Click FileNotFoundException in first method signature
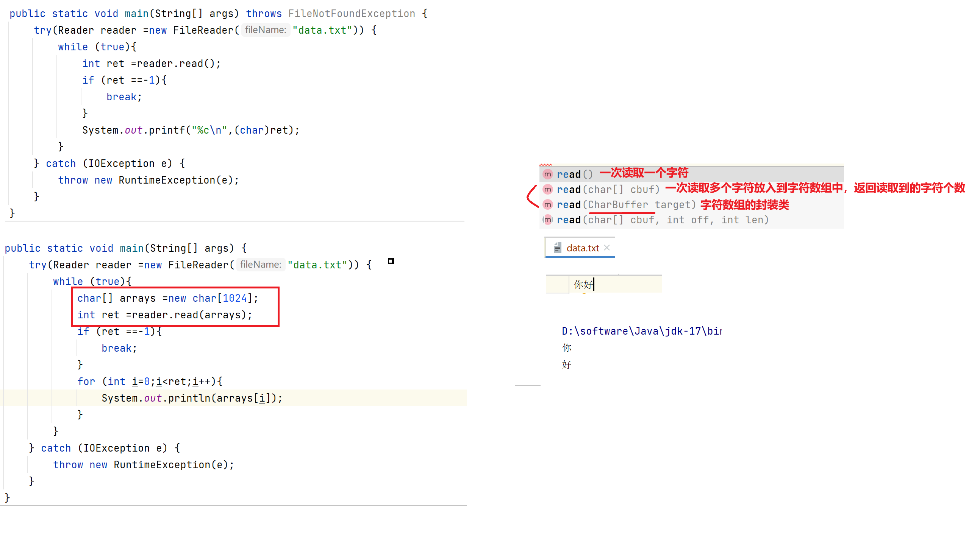The width and height of the screenshot is (980, 550). point(352,14)
